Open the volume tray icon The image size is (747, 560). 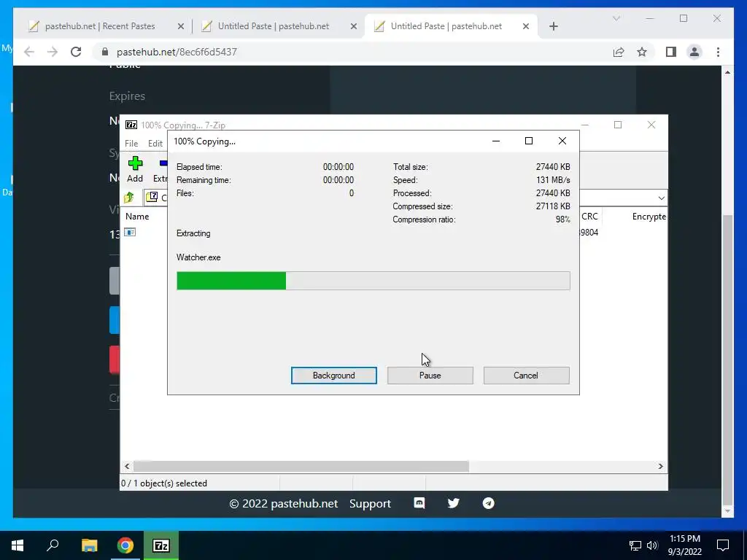coord(652,545)
